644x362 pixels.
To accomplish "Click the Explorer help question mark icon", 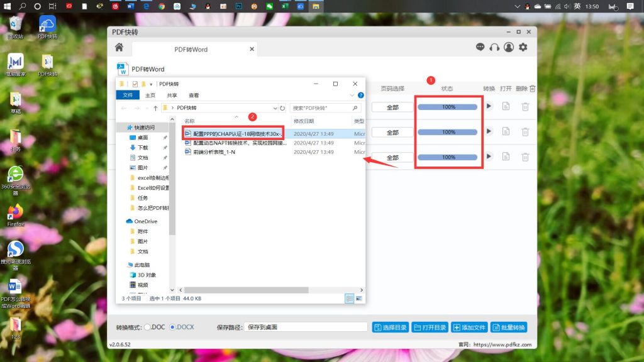I will coord(360,96).
